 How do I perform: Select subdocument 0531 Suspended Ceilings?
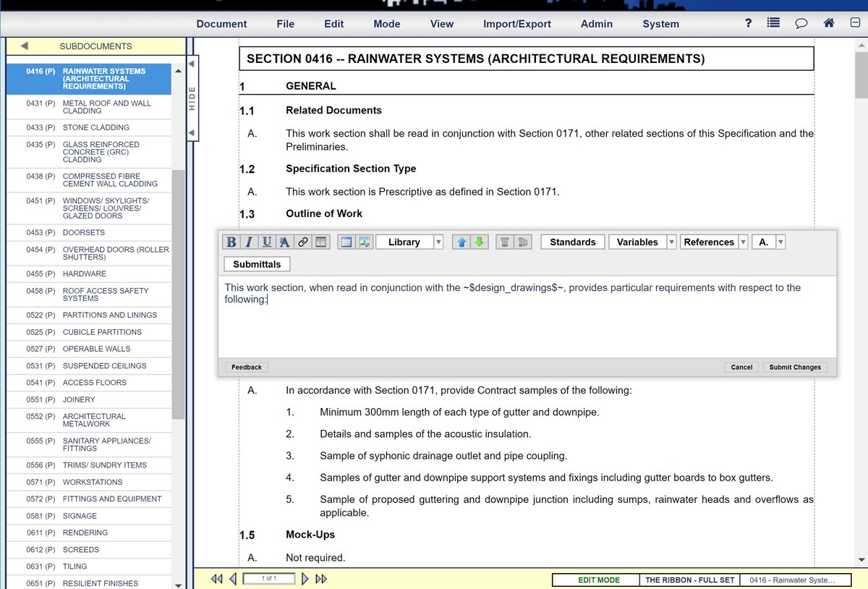click(x=89, y=365)
